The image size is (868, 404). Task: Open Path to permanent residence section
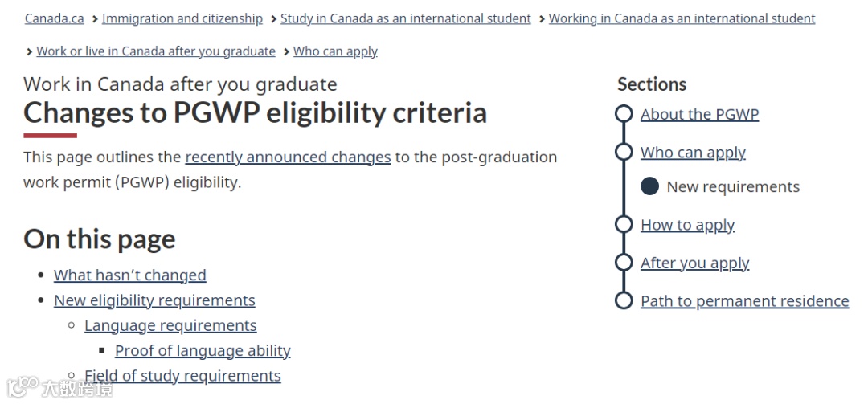tap(744, 301)
